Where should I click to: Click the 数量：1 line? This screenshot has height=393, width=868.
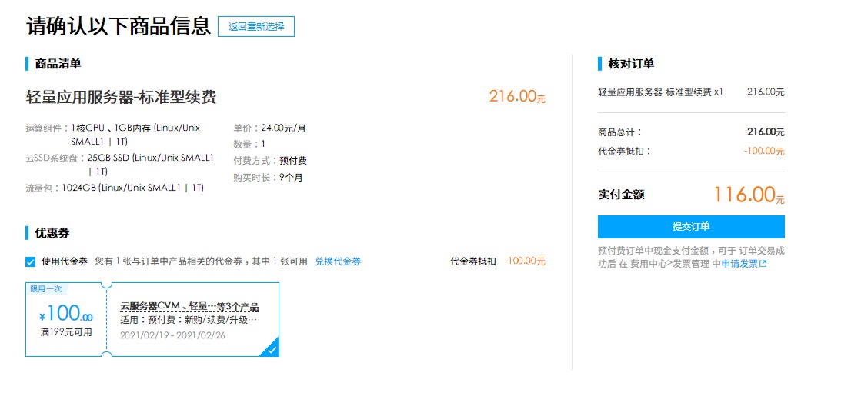pos(249,144)
